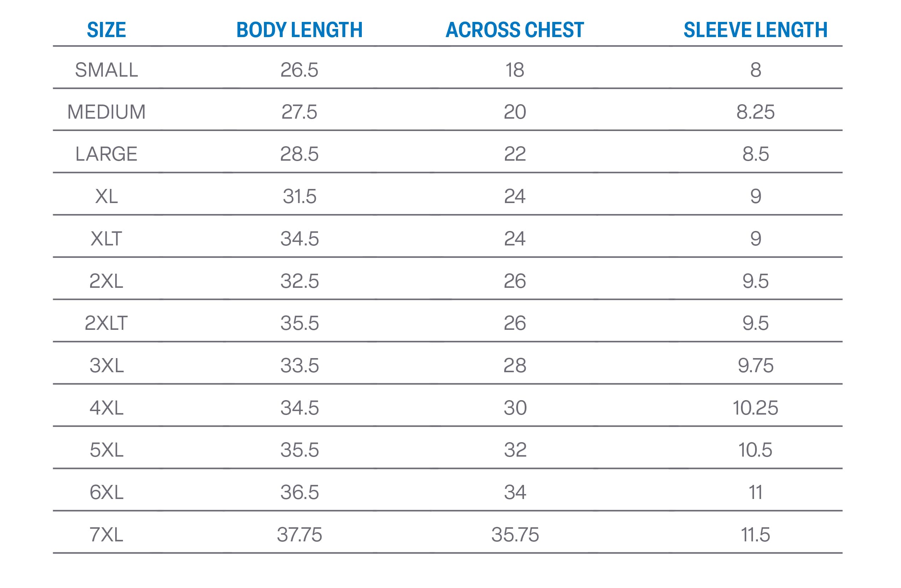Click body length value 31.5
The image size is (901, 588).
coord(299,196)
